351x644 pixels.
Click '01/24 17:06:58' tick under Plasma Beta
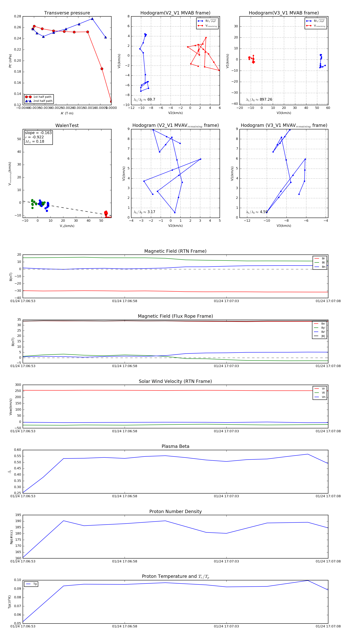tap(124, 496)
